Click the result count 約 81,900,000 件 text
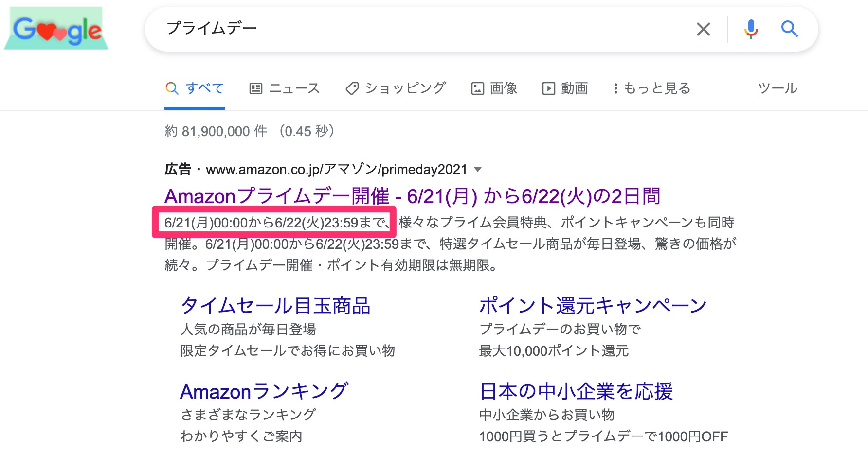 216,131
